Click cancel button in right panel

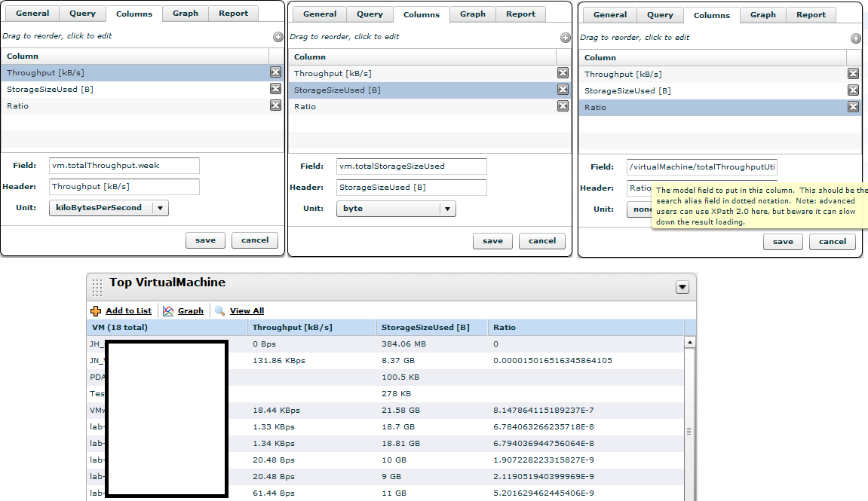click(833, 242)
